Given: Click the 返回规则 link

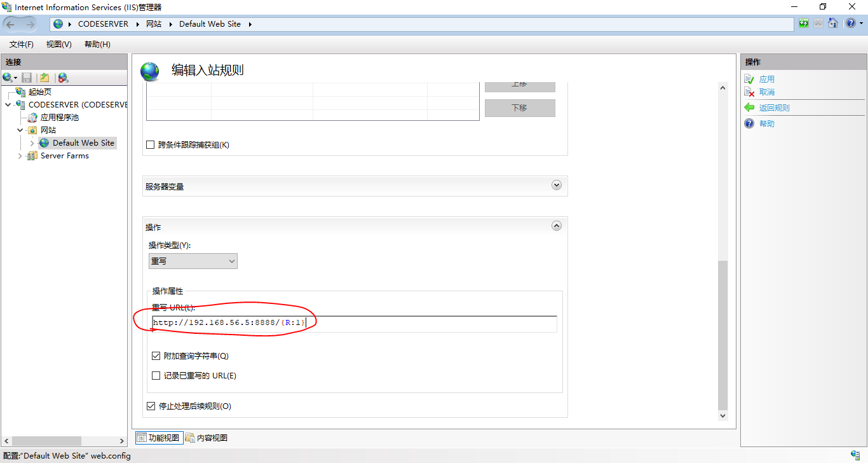Looking at the screenshot, I should 774,108.
